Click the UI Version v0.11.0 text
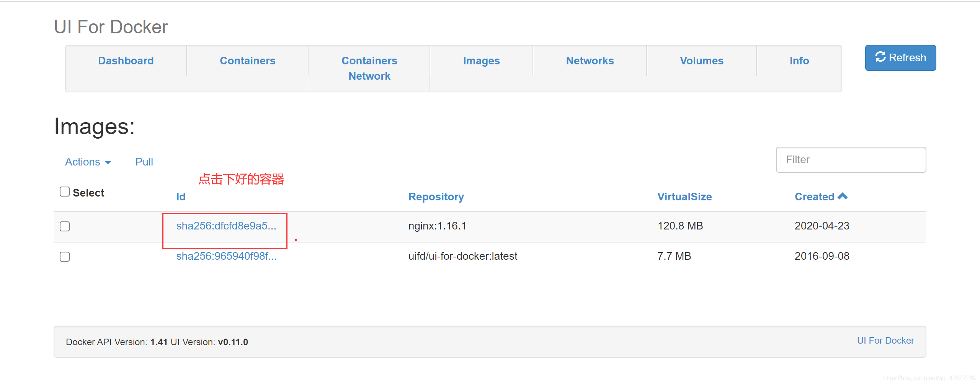The image size is (980, 385). click(209, 342)
